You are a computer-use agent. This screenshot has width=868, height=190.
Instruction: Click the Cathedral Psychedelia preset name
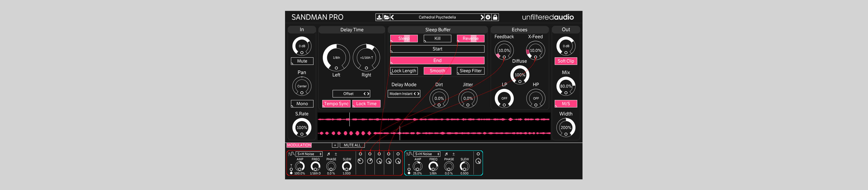(437, 17)
